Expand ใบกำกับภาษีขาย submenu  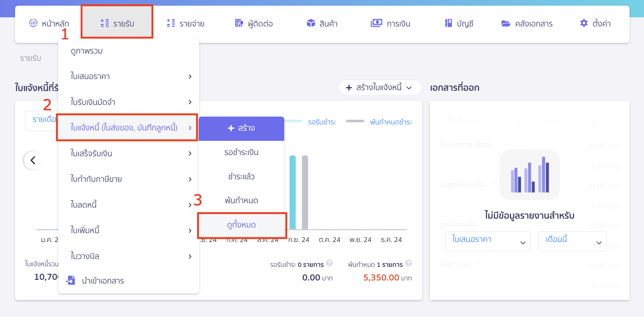(129, 179)
